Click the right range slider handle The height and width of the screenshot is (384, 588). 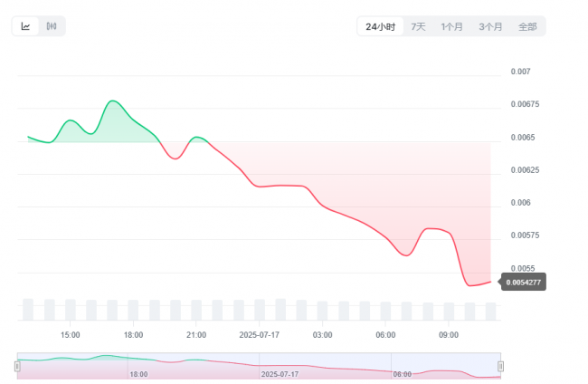[x=500, y=366]
